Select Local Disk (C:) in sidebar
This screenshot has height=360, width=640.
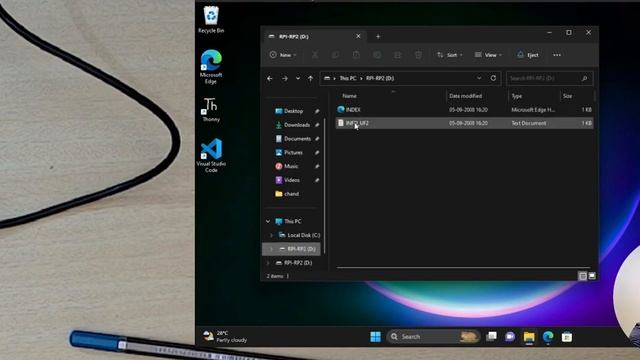pos(304,235)
